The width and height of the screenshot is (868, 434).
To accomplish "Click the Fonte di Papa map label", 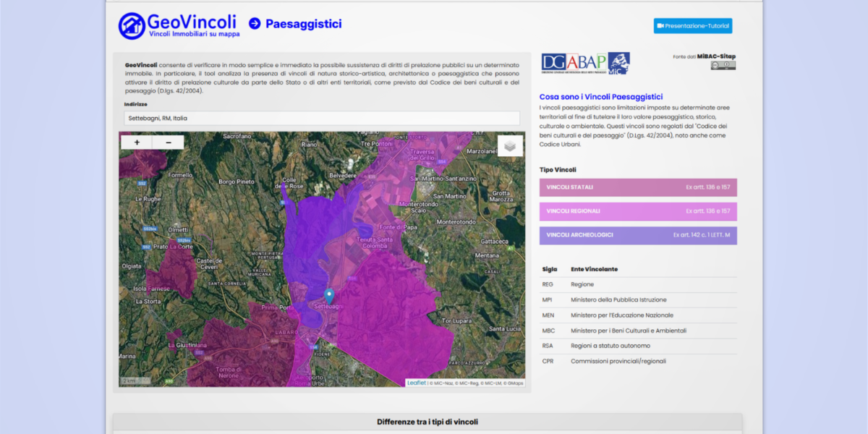I will click(x=398, y=227).
